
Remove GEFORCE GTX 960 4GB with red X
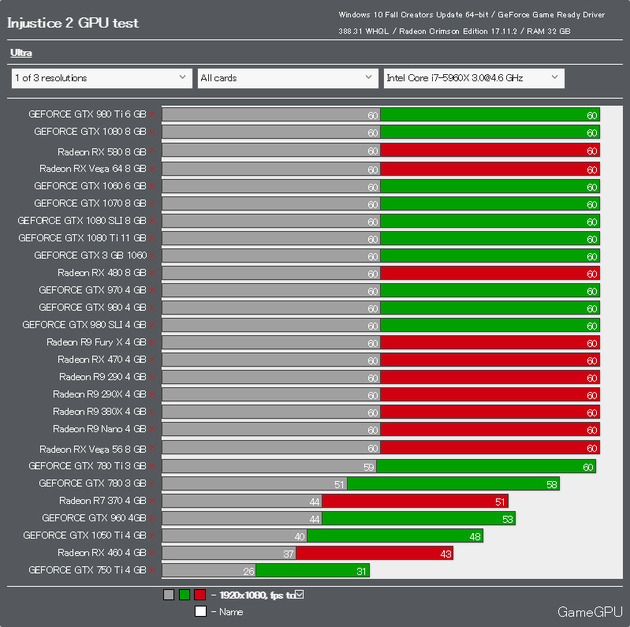coord(152,518)
